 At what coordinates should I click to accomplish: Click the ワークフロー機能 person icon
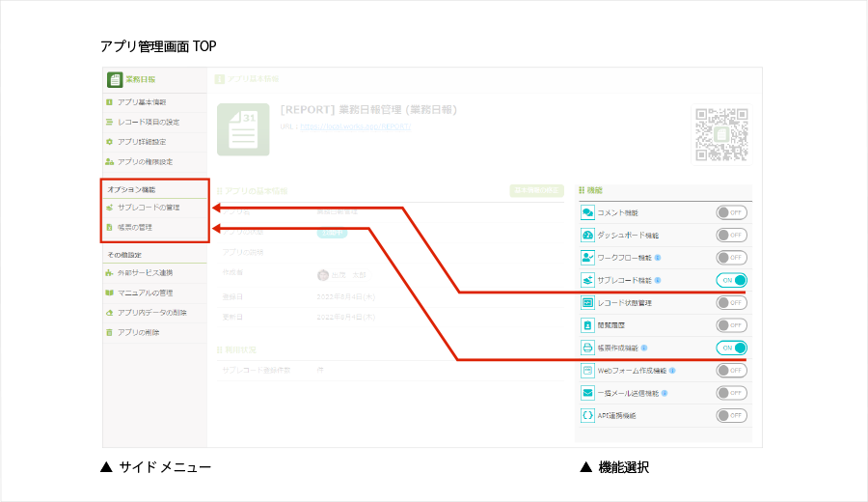point(587,258)
